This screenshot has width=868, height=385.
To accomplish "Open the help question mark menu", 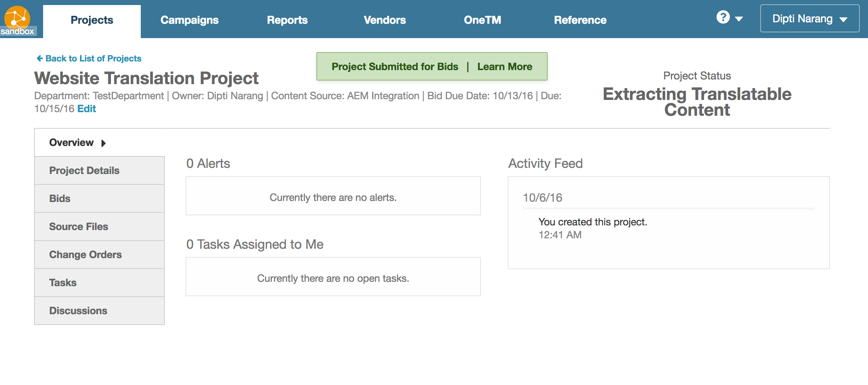I will point(723,17).
